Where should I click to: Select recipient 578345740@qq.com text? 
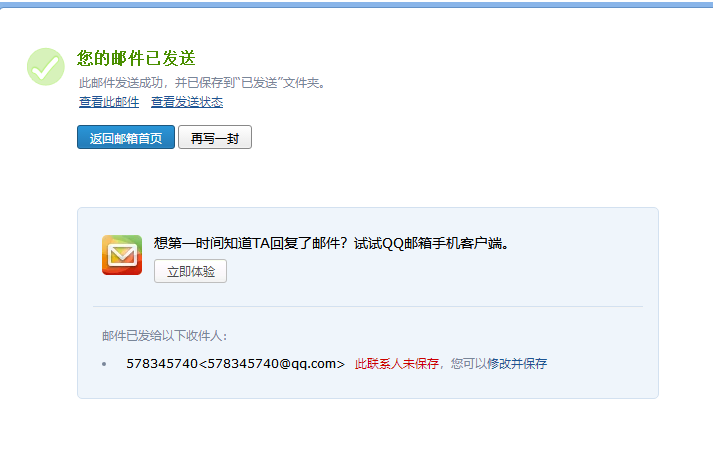236,364
